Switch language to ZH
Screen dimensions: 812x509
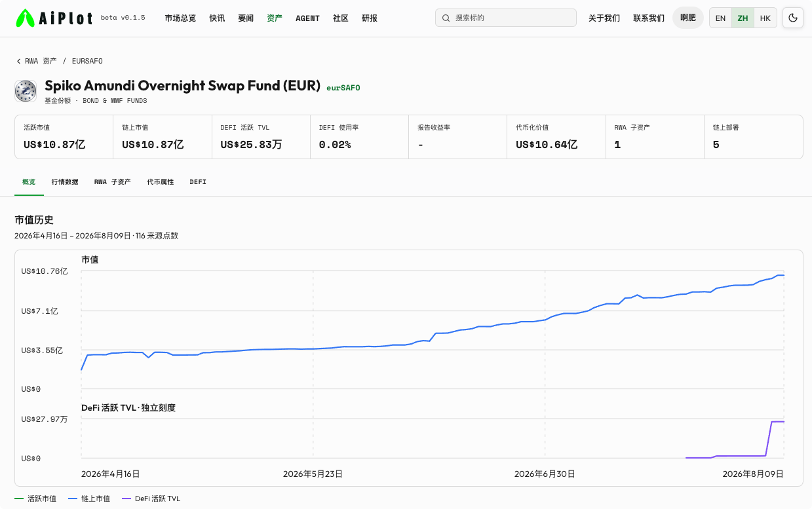[x=743, y=18]
